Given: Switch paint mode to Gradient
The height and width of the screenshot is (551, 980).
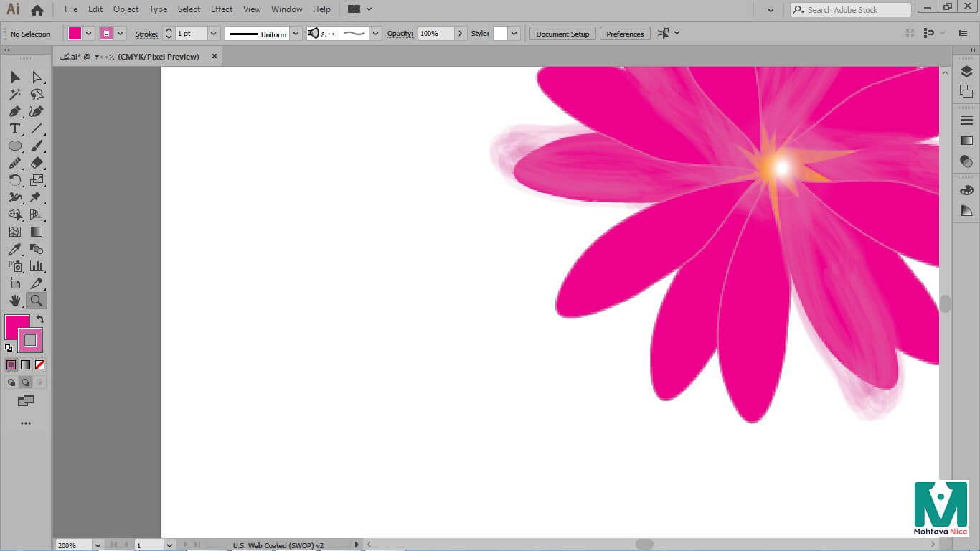Looking at the screenshot, I should 26,365.
